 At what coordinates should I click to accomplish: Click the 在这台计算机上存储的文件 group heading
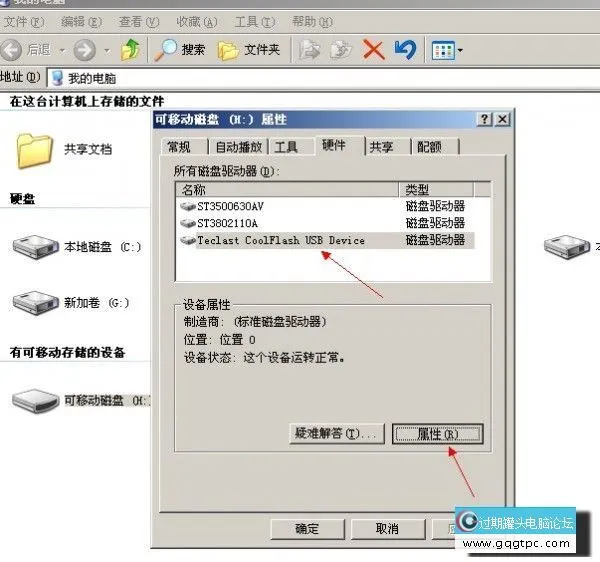coord(87,101)
